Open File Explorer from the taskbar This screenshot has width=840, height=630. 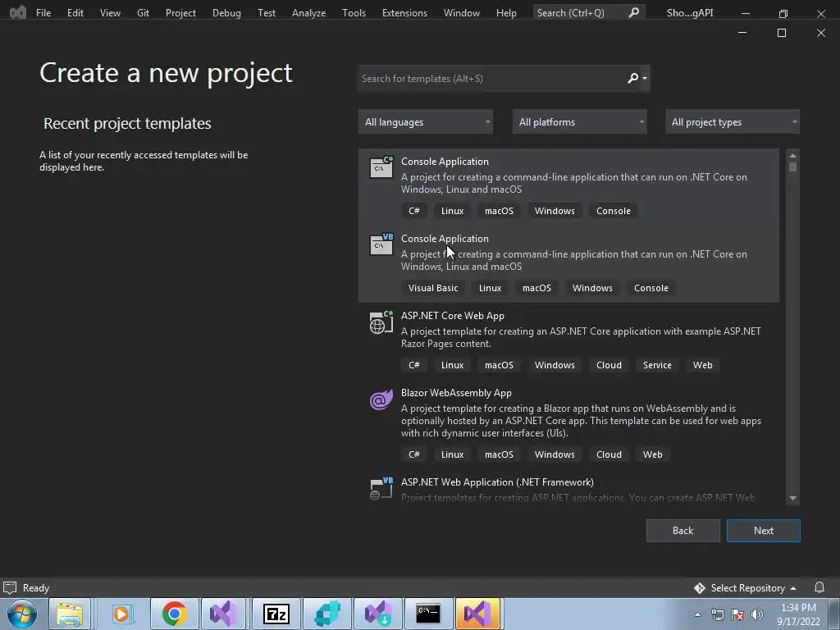coord(71,614)
